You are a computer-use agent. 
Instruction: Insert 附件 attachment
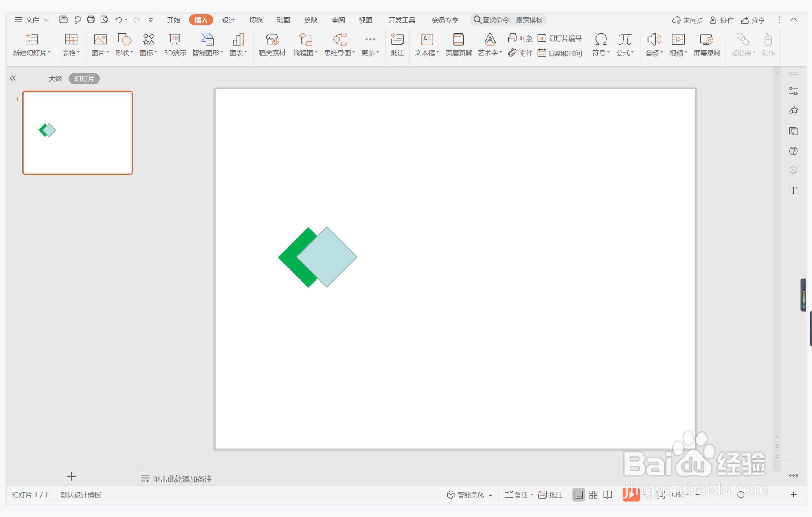(x=520, y=53)
